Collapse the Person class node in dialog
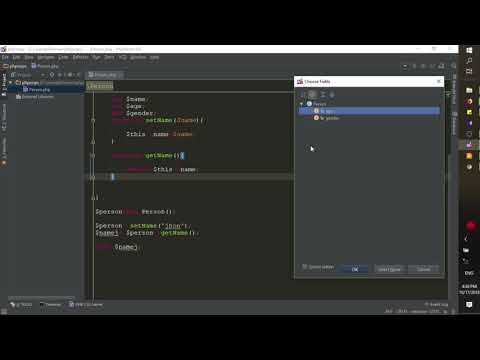The image size is (480, 360). coord(302,104)
